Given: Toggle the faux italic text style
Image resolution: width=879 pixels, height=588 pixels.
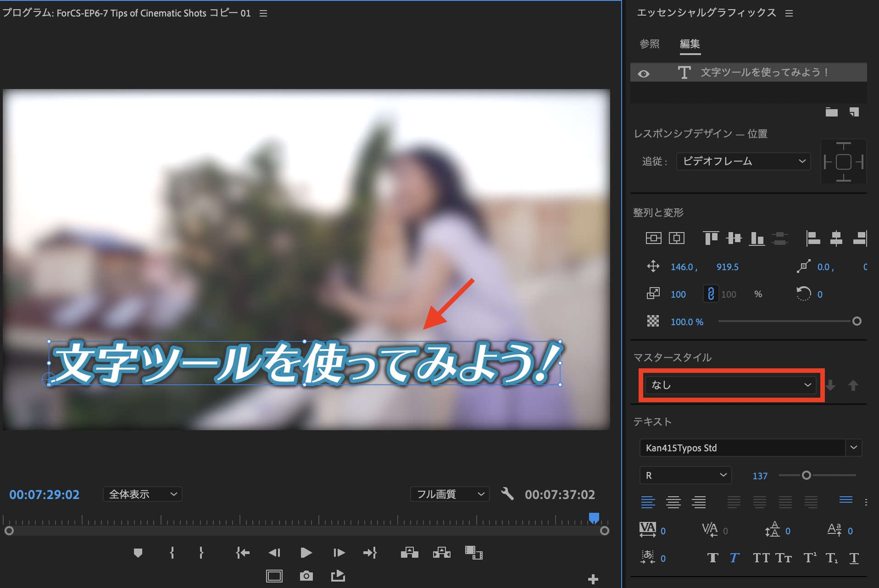Looking at the screenshot, I should (x=734, y=558).
